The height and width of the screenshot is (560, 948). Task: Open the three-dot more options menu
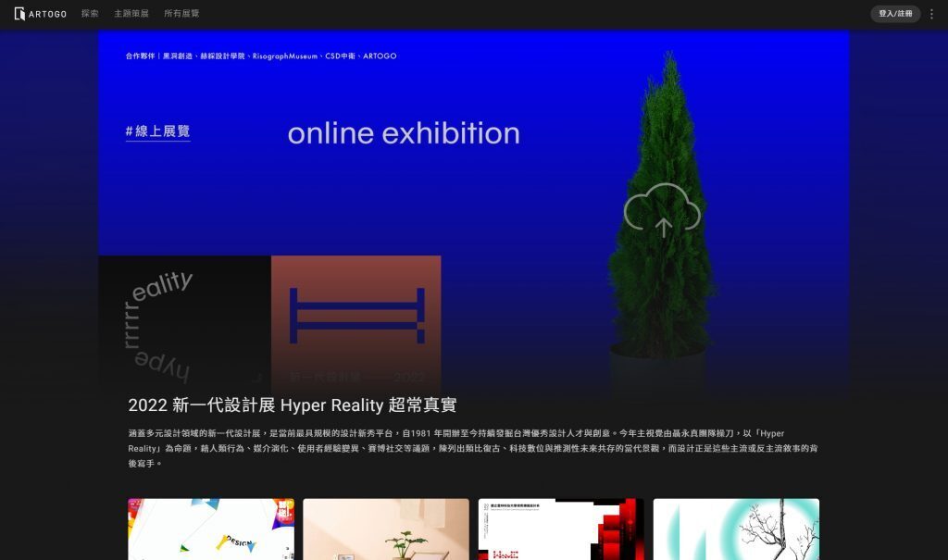pyautogui.click(x=931, y=13)
